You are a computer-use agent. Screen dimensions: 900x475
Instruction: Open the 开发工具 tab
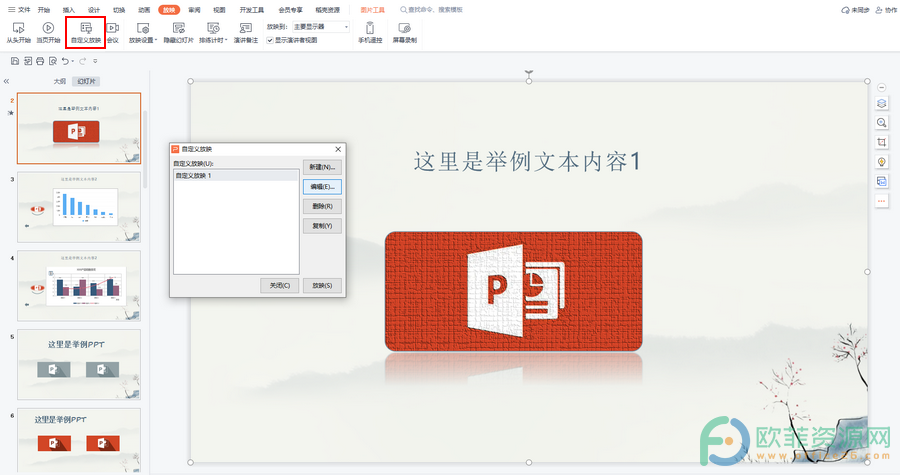(252, 10)
